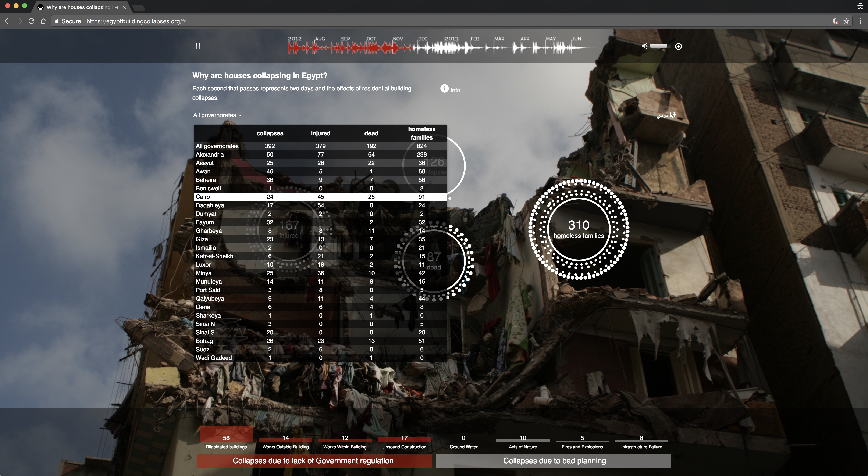Viewport: 868px width, 476px height.
Task: Click the shield extension icon
Action: tap(835, 21)
